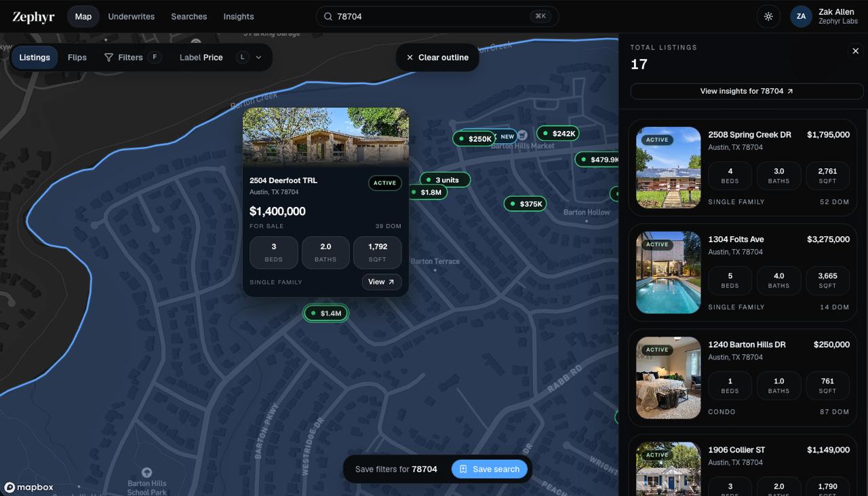Viewport: 868px width, 496px height.
Task: Click the 2508 Spring Creek DR address
Action: pyautogui.click(x=749, y=135)
